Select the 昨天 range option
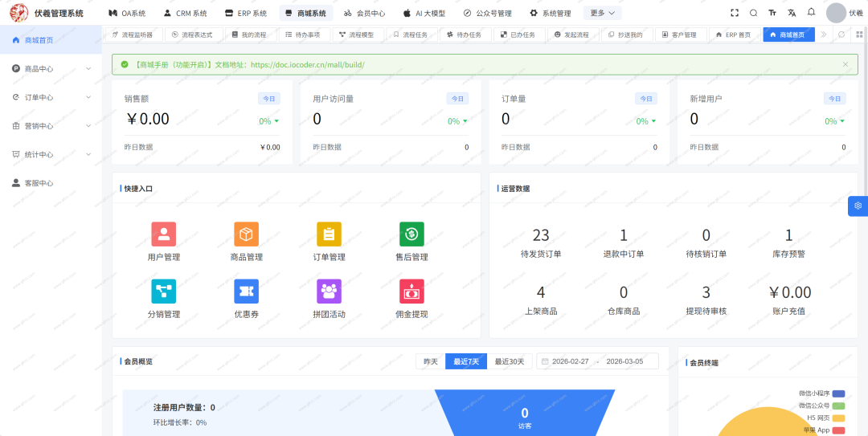Screen dimensions: 868x436 [x=431, y=361]
